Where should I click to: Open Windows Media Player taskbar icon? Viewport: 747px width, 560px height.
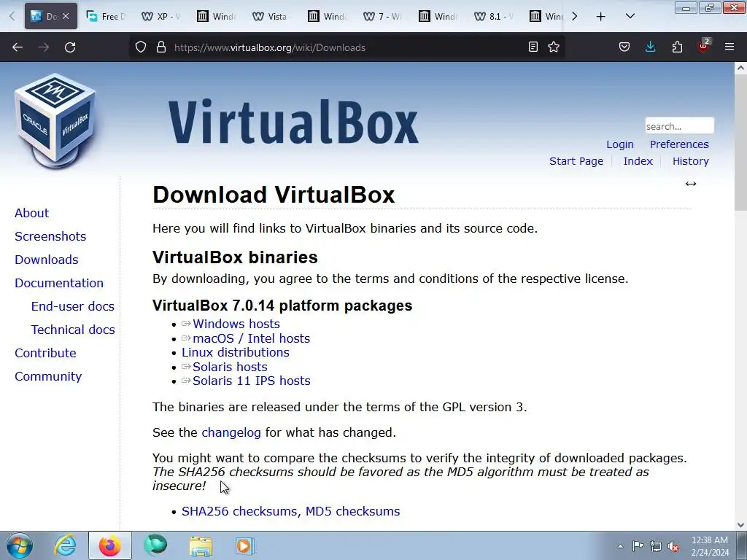pos(245,545)
